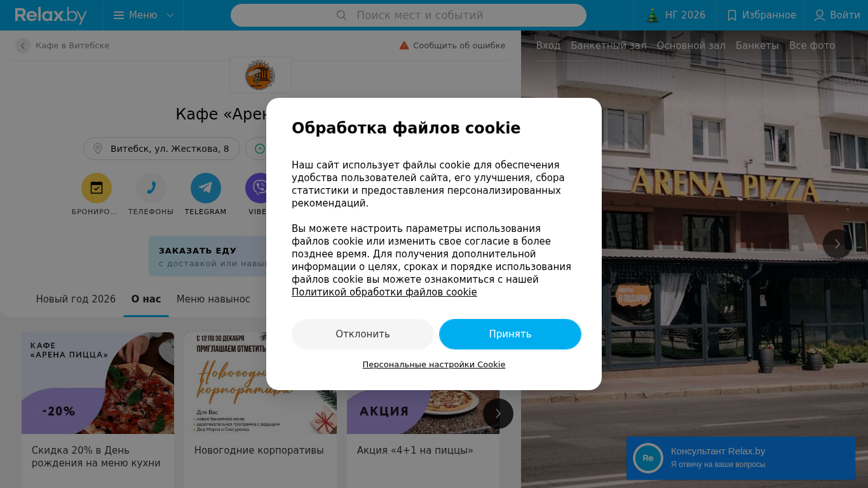The height and width of the screenshot is (488, 868).
Task: Accept cookies with Принять button
Action: click(510, 334)
